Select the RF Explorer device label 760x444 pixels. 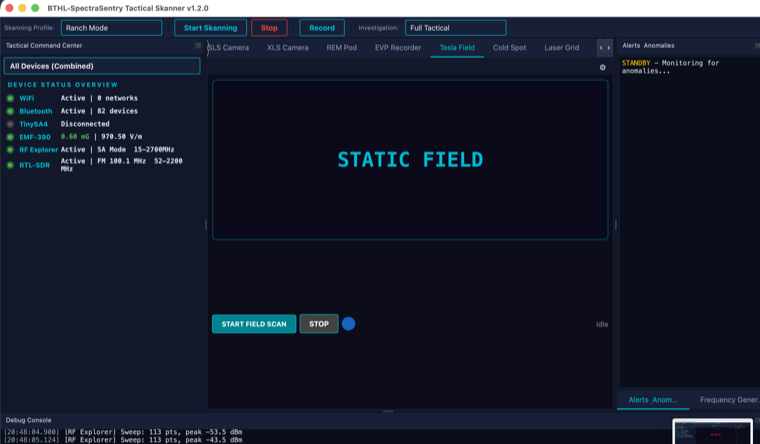click(38, 150)
